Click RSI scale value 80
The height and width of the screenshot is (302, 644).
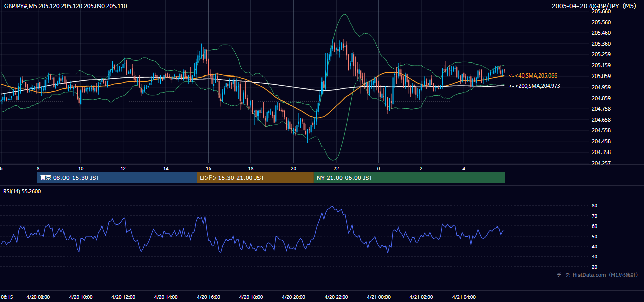click(x=595, y=206)
